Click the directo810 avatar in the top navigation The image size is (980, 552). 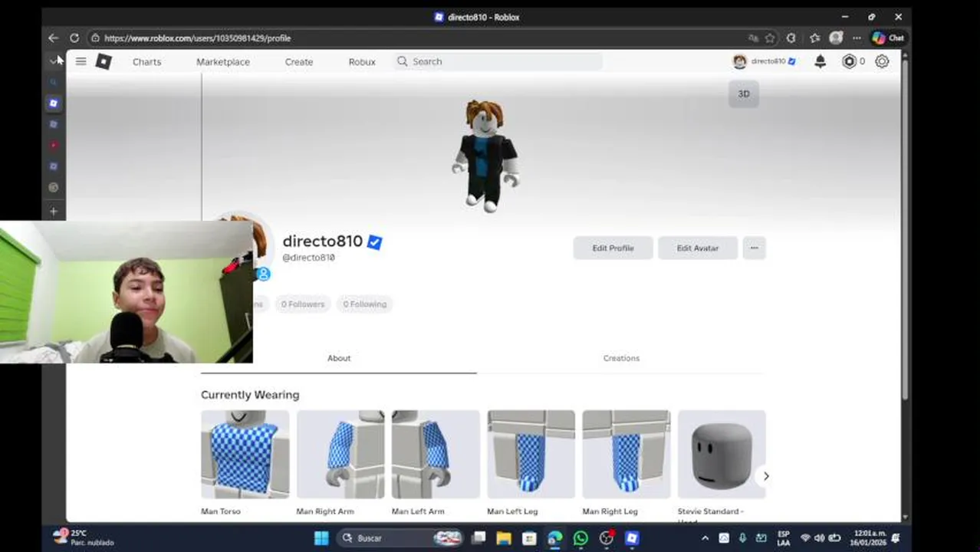739,61
